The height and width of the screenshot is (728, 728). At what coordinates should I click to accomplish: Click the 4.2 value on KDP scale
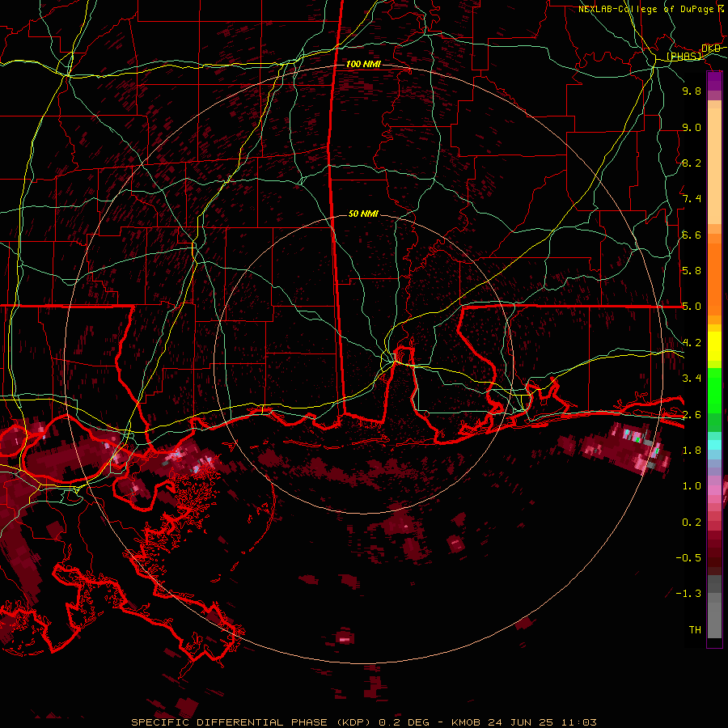point(692,343)
